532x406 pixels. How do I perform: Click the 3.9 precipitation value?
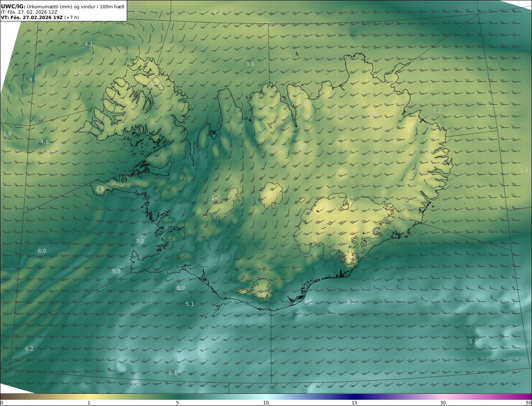(x=7, y=134)
